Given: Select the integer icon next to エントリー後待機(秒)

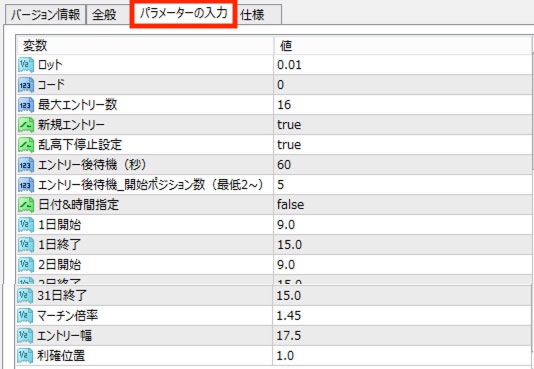Looking at the screenshot, I should point(26,165).
